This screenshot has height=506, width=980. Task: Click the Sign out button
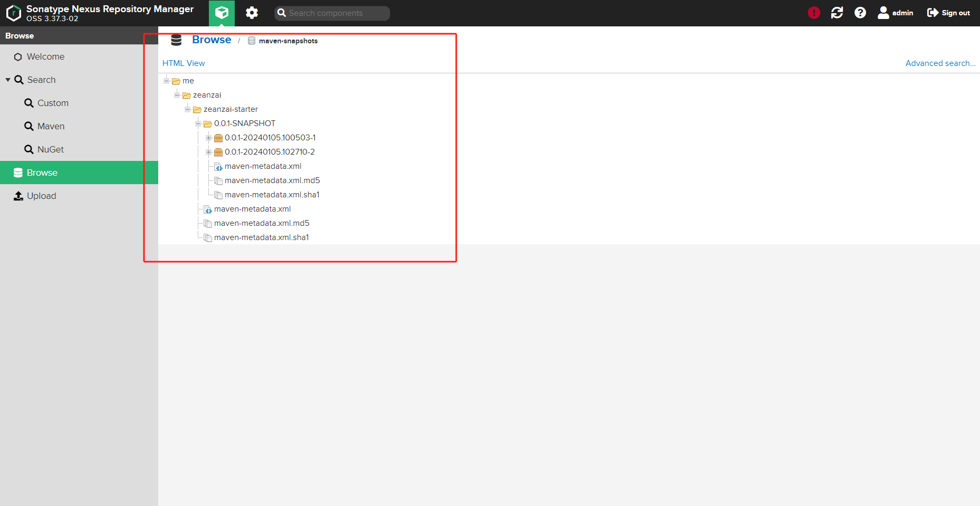coord(948,13)
